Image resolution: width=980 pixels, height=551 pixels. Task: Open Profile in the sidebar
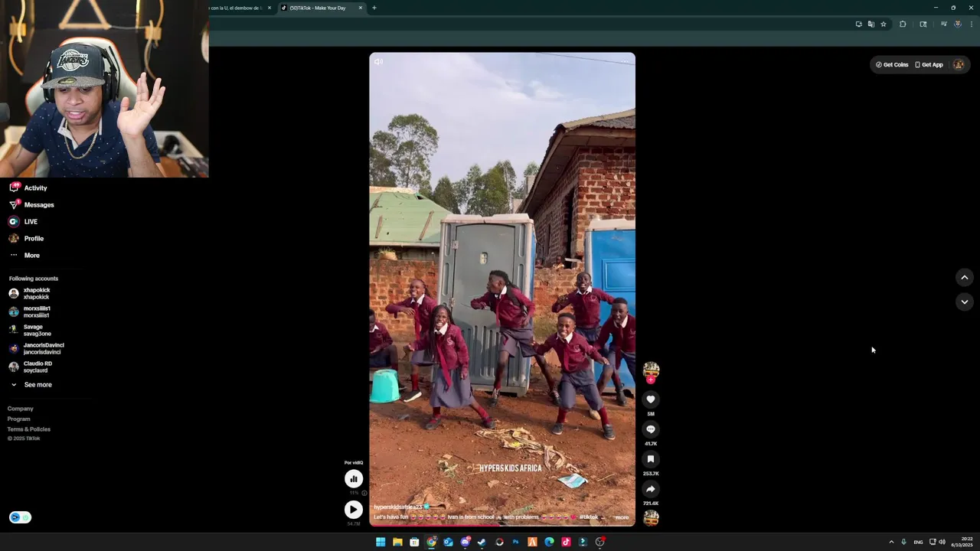pyautogui.click(x=26, y=238)
